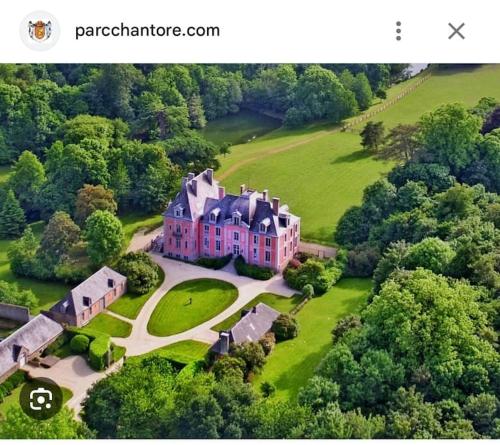This screenshot has height=445, width=500.
Task: Tap the Google Lens search icon
Action: pos(41,399)
